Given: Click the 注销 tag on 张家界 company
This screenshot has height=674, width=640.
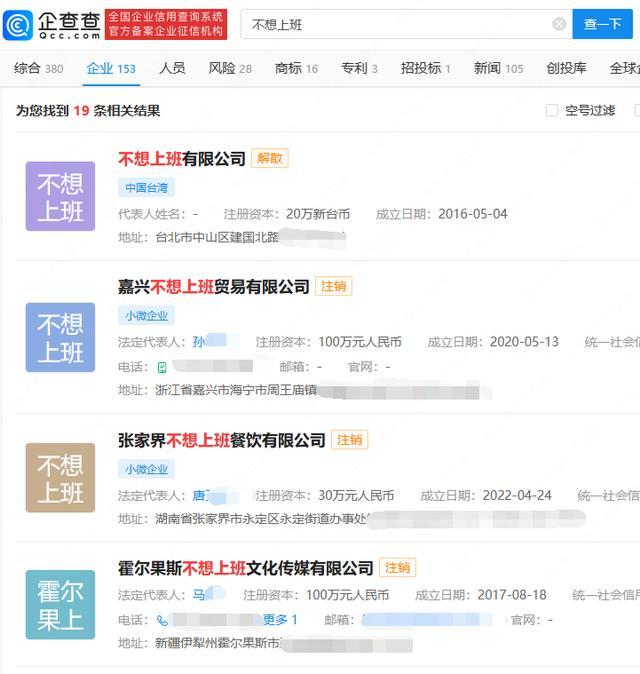Looking at the screenshot, I should (349, 439).
